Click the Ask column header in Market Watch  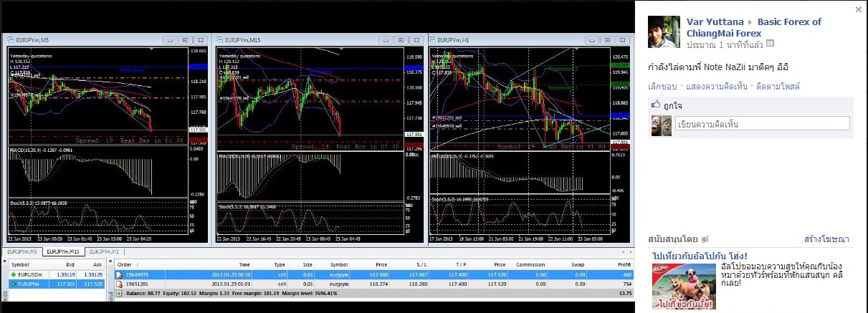(x=96, y=264)
